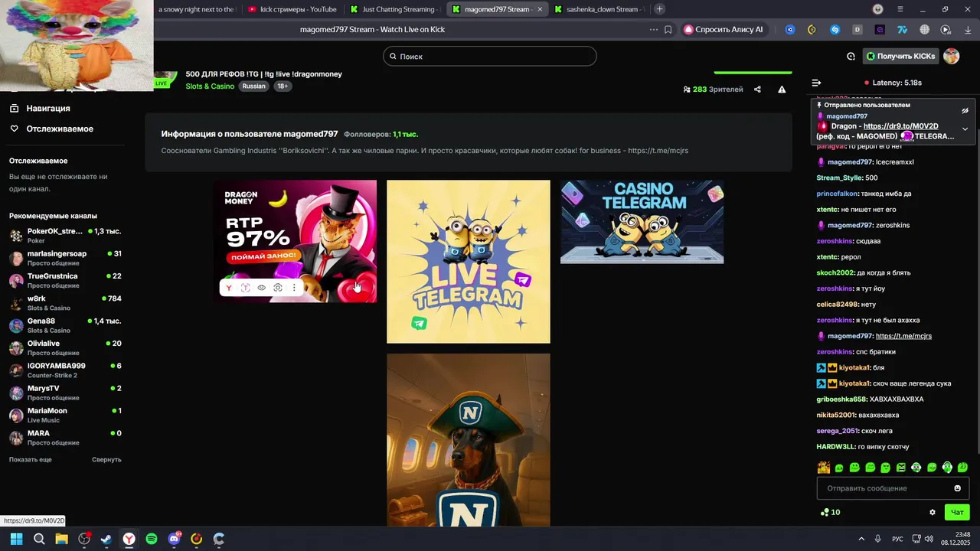The height and width of the screenshot is (551, 980).
Task: Open t.me/mcjrs link in chat
Action: (x=903, y=336)
